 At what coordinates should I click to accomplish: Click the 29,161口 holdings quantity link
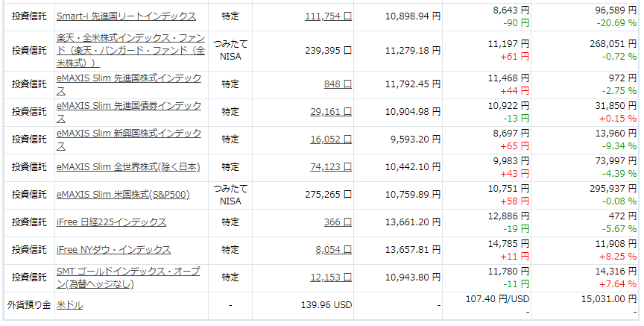[x=331, y=112]
